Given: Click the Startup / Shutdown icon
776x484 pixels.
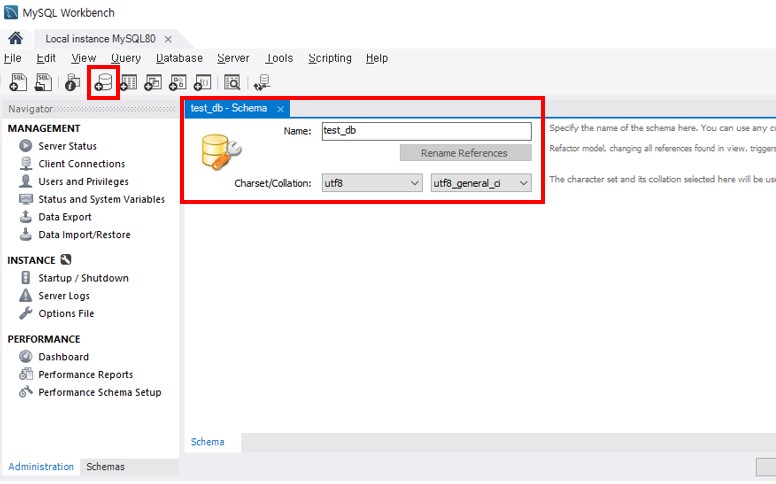Looking at the screenshot, I should coord(26,278).
